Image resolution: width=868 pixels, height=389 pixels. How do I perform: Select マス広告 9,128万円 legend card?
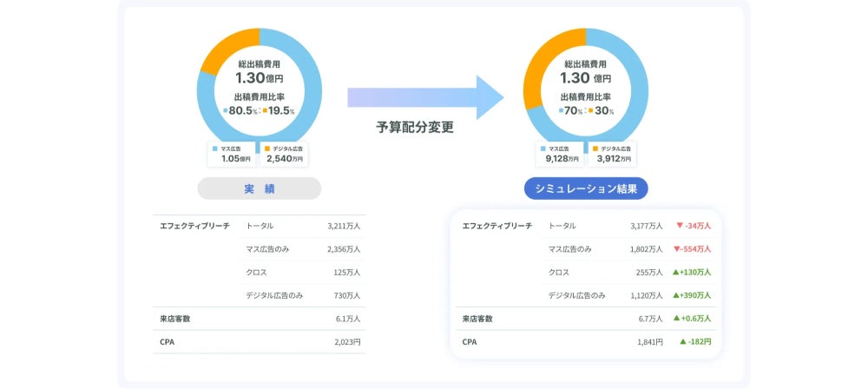(560, 154)
